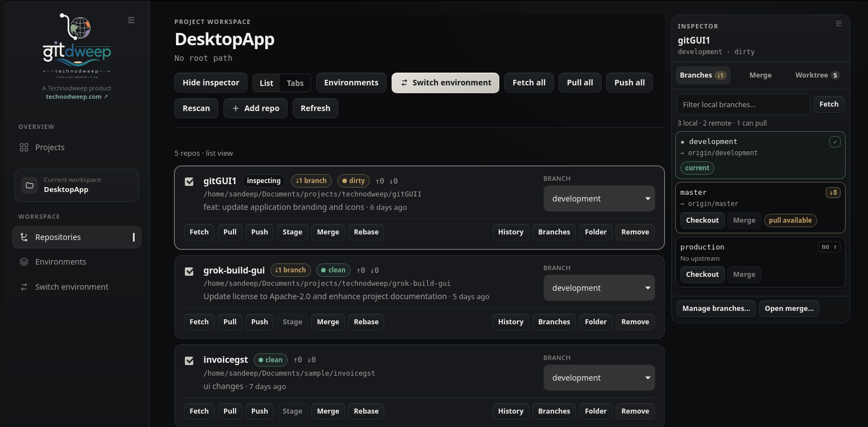Image resolution: width=868 pixels, height=427 pixels.
Task: Open the Merge tab in inspector
Action: 760,75
